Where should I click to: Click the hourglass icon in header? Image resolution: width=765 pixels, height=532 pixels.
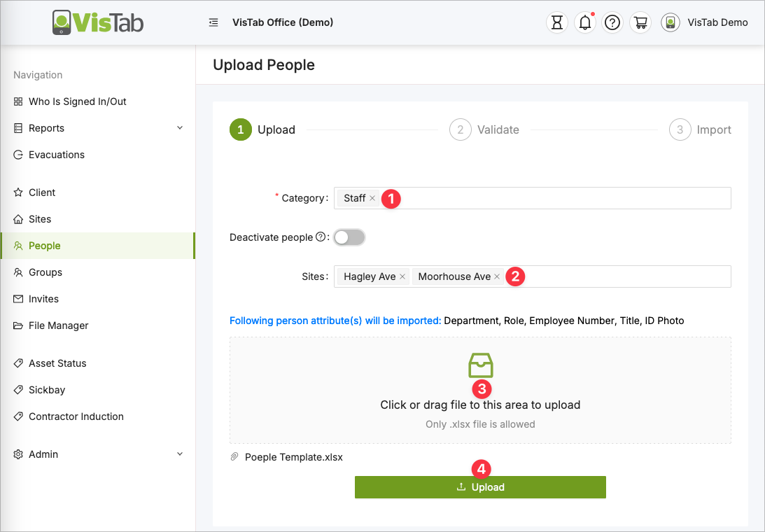click(x=556, y=22)
